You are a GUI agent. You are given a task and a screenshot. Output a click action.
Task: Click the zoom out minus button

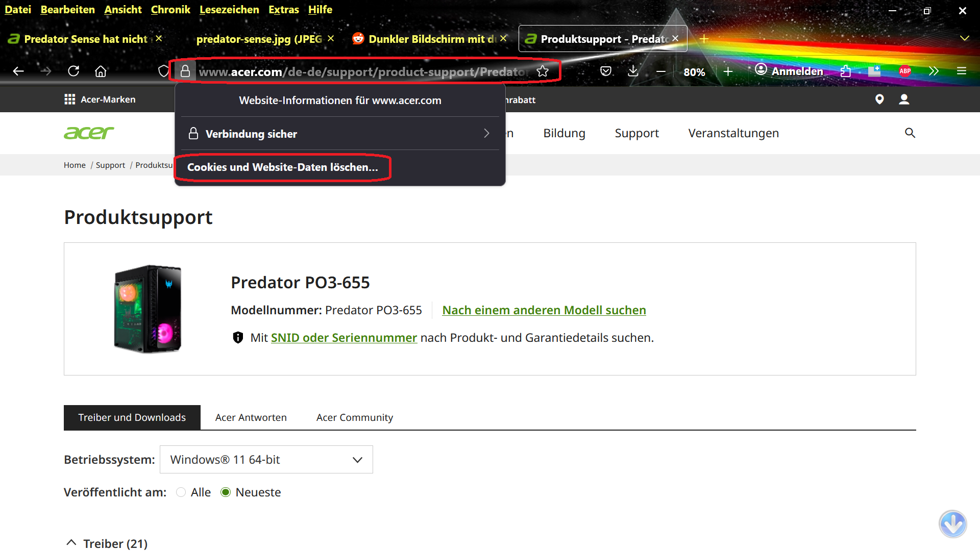click(x=660, y=71)
